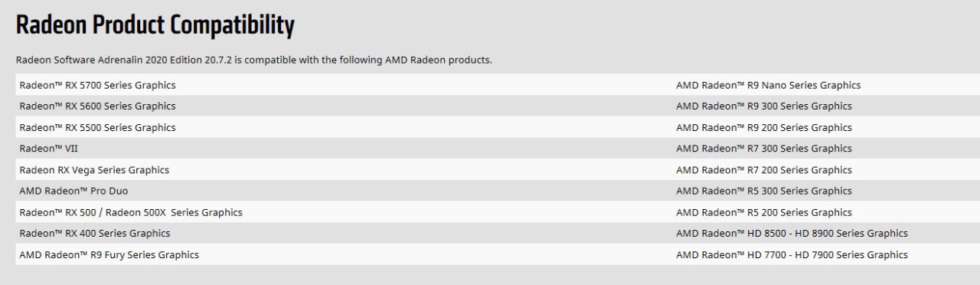Select AMD Radeon R7 200 Series entry
The height and width of the screenshot is (285, 980).
pyautogui.click(x=764, y=170)
